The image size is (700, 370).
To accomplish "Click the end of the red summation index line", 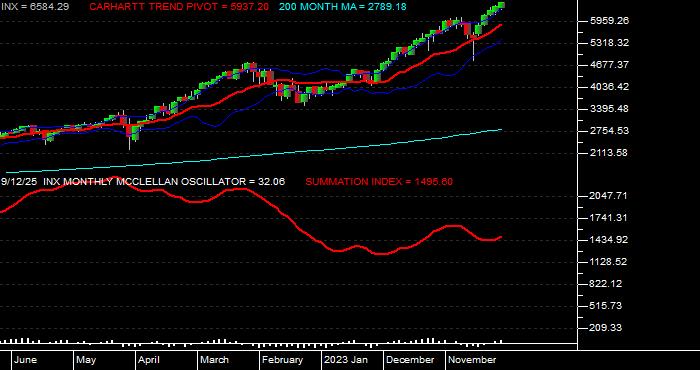I will pyautogui.click(x=501, y=237).
